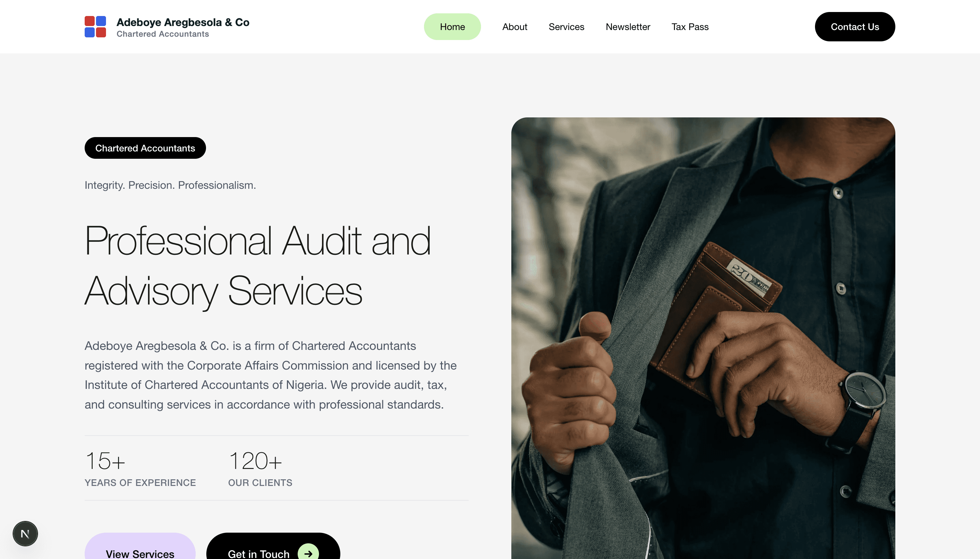Click the 15+ years of experience stat
The height and width of the screenshot is (559, 980).
point(140,468)
